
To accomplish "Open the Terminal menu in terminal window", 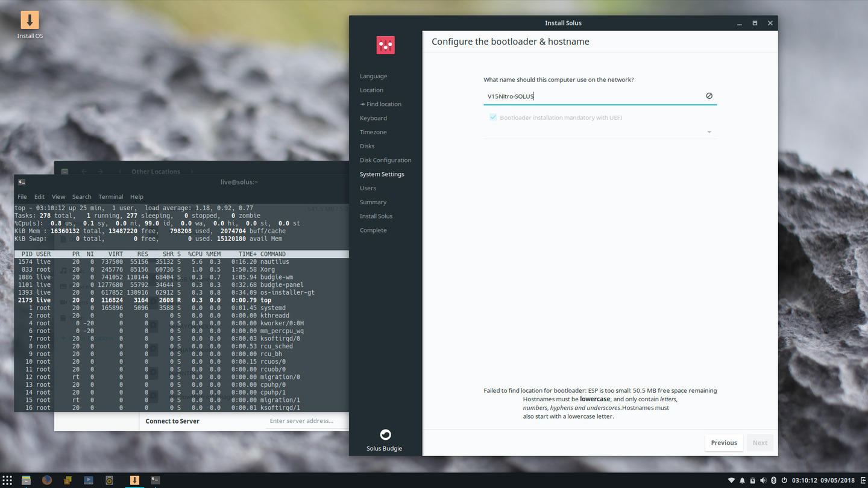I will 111,196.
